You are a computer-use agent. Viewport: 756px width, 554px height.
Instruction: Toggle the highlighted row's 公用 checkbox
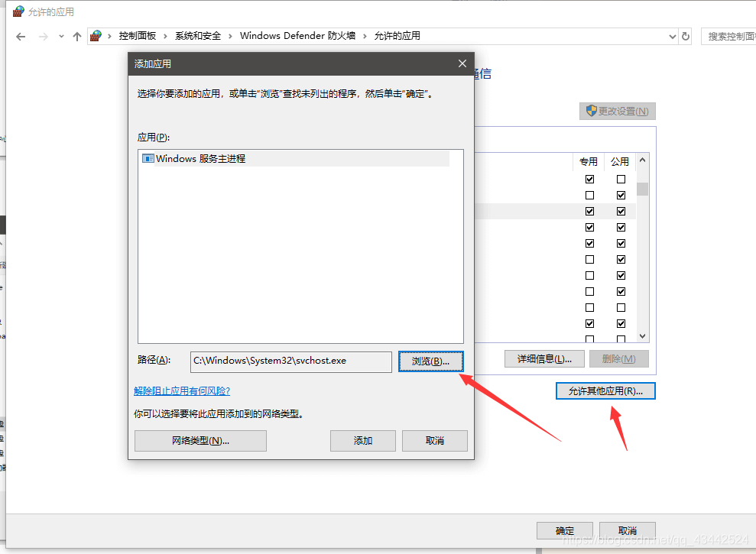[621, 211]
